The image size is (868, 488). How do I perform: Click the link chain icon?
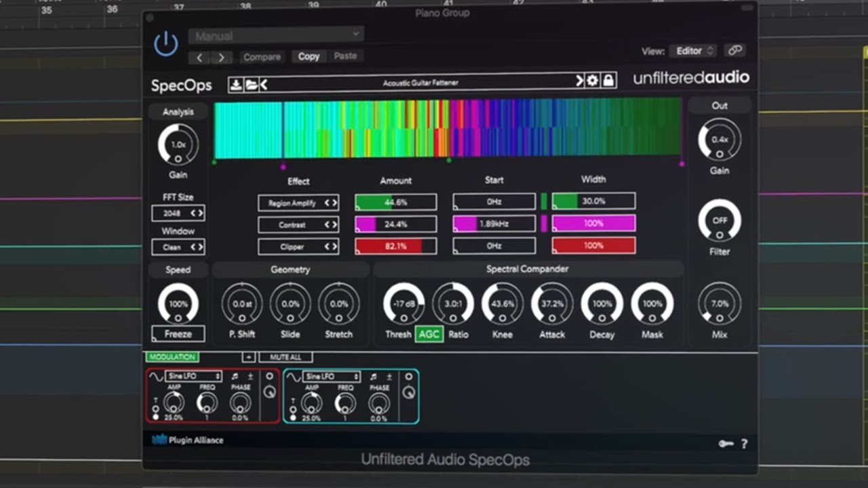[x=734, y=50]
